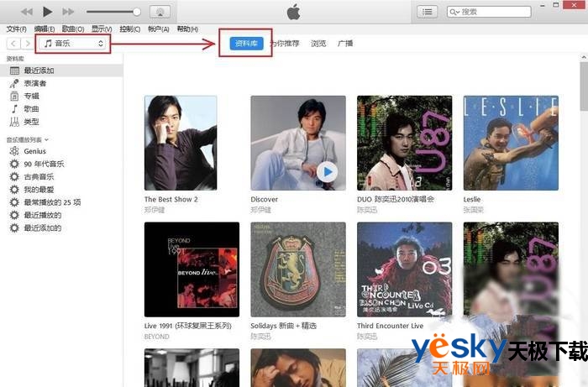The image size is (588, 387).
Task: Open The Best Show 2 album cover
Action: click(x=181, y=143)
